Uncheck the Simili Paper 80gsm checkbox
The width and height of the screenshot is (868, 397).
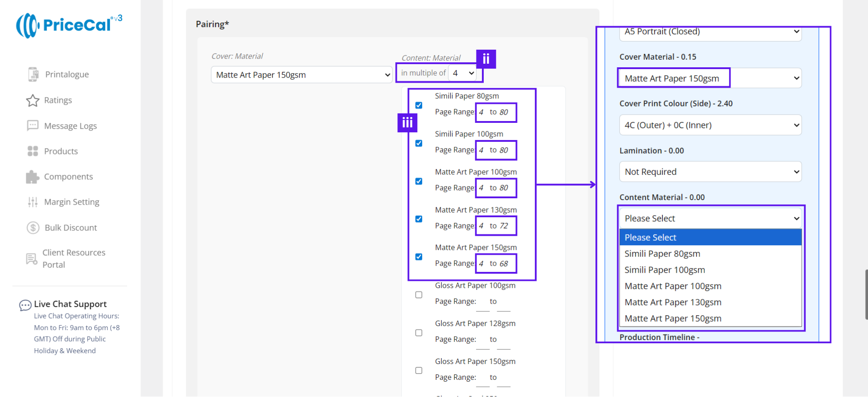pos(419,105)
